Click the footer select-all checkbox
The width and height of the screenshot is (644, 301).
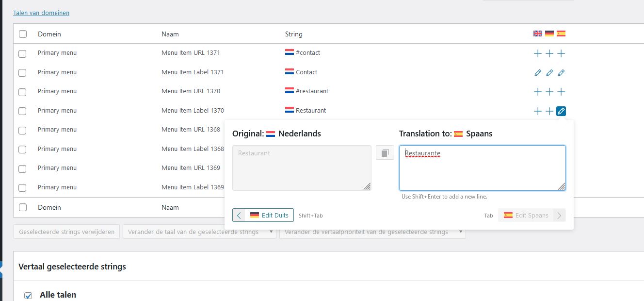(23, 207)
